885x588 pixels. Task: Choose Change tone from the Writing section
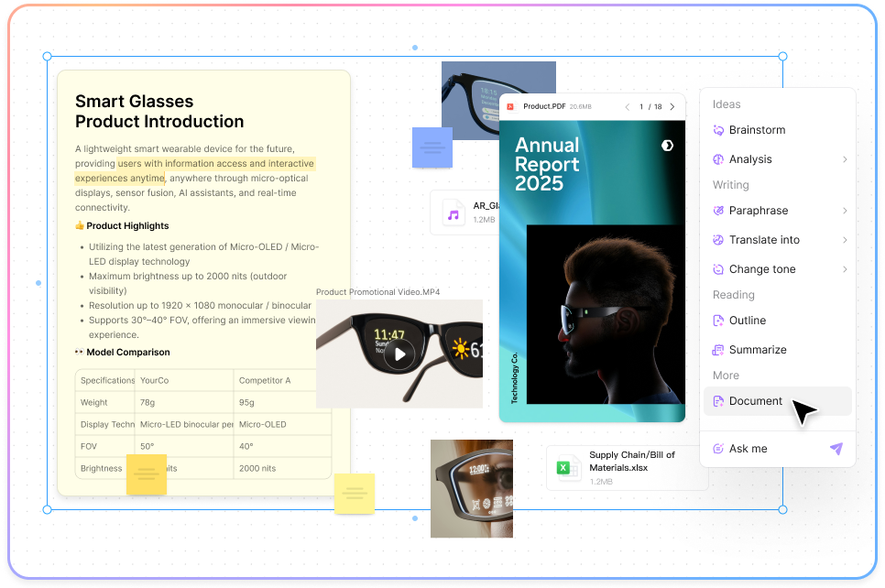[761, 269]
